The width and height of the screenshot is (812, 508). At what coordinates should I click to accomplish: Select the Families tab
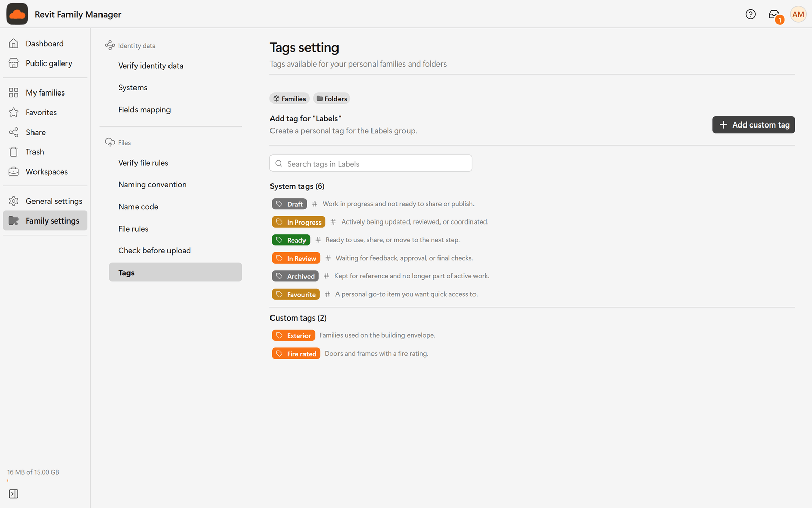pyautogui.click(x=289, y=99)
